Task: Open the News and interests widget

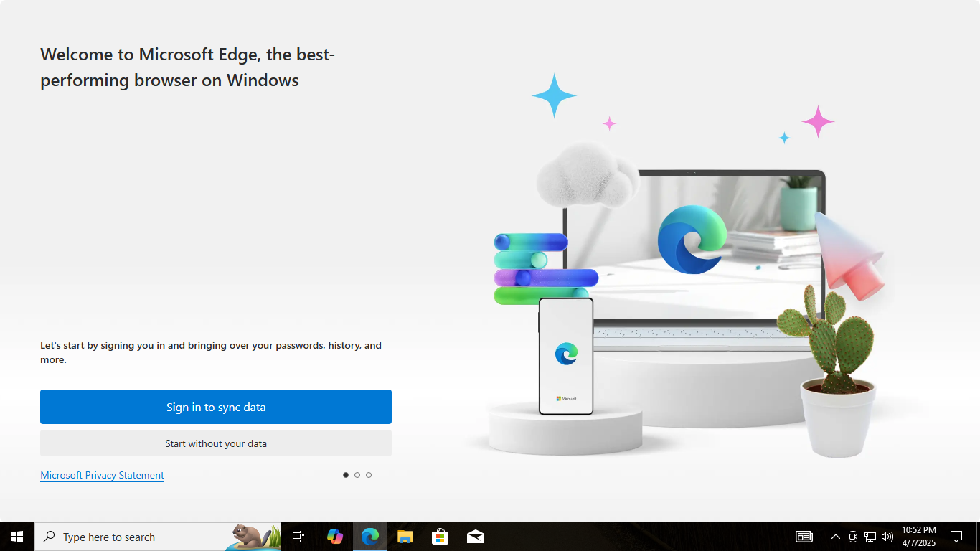Action: (804, 537)
